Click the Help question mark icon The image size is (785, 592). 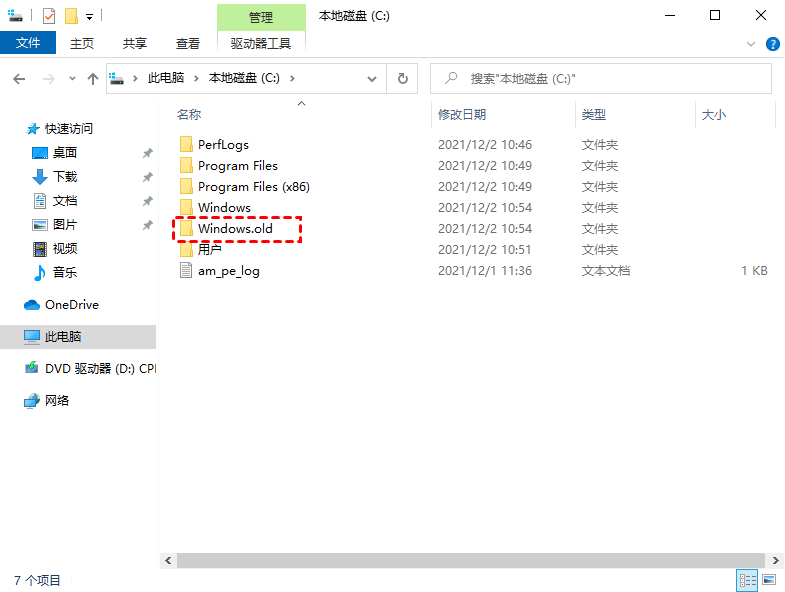click(x=772, y=44)
